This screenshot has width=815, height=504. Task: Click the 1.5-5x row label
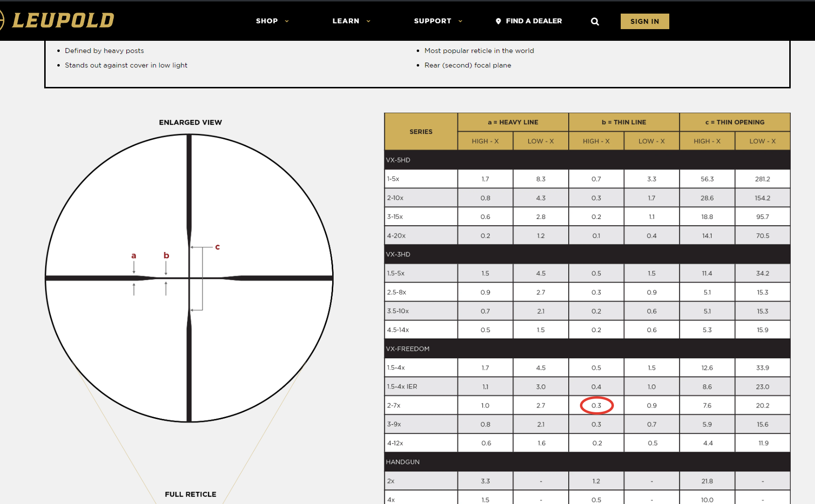[396, 273]
